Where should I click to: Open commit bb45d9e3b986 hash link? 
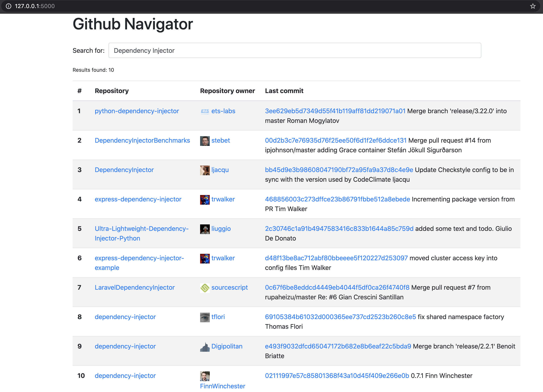coord(339,170)
